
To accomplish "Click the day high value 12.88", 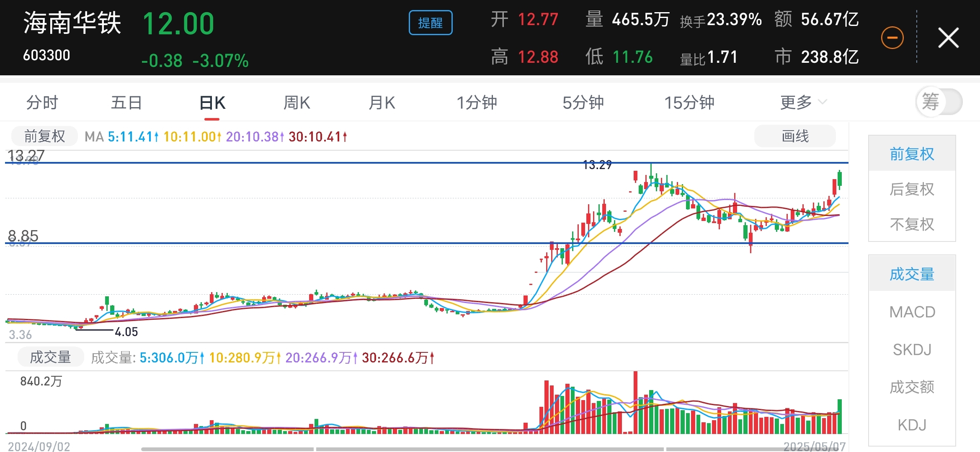I will pos(538,57).
